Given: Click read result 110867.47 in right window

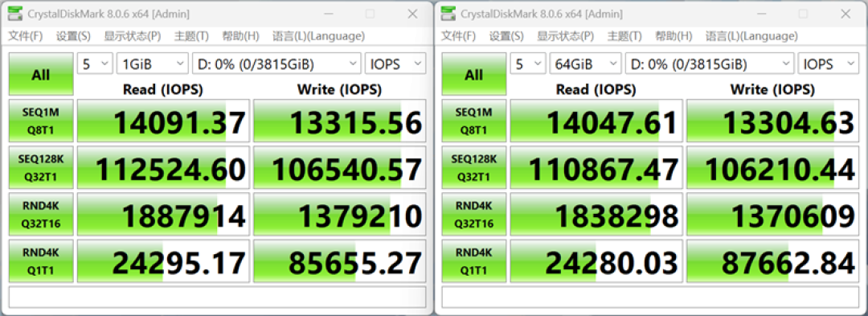Looking at the screenshot, I should (x=596, y=168).
